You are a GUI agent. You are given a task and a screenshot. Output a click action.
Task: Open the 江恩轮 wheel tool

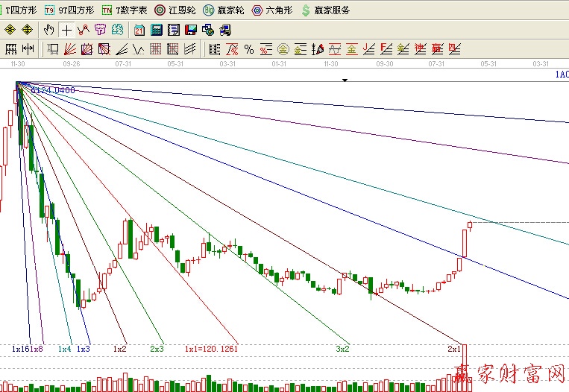(x=175, y=10)
